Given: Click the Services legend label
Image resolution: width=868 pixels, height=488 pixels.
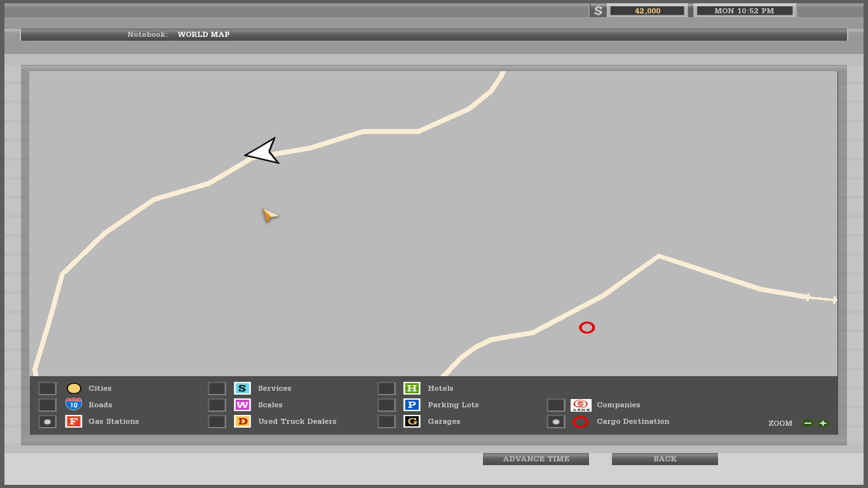Looking at the screenshot, I should [x=275, y=388].
